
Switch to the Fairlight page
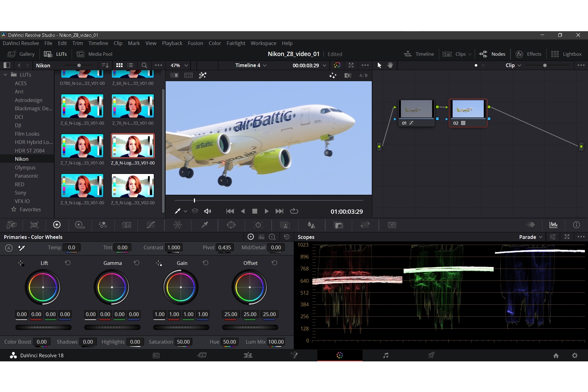386,355
